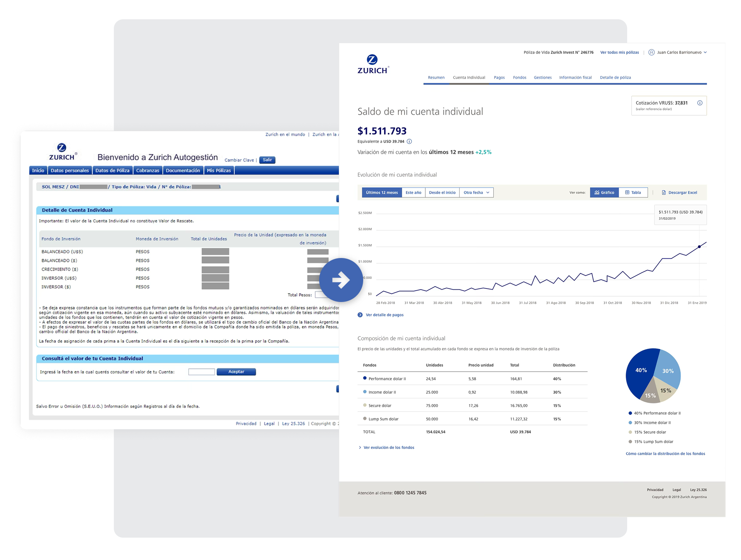Go to the Pagos tab
This screenshot has height=560, width=741.
(x=499, y=78)
